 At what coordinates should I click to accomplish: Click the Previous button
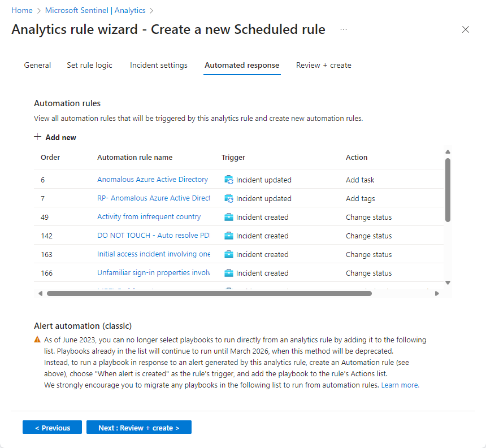[x=52, y=427]
